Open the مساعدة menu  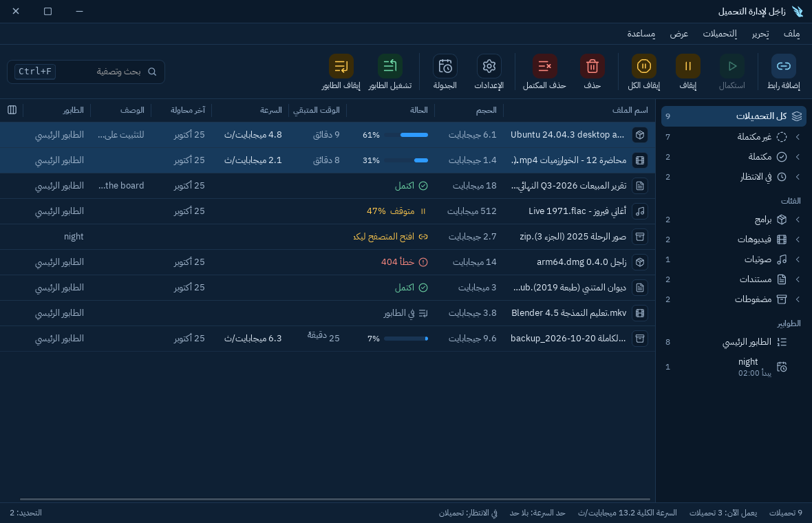coord(641,34)
